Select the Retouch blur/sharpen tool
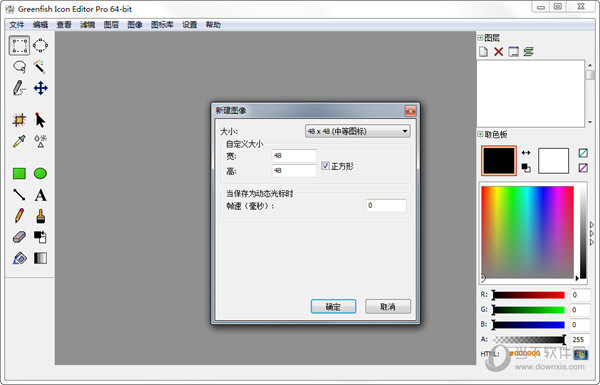This screenshot has width=600, height=385. click(x=40, y=141)
